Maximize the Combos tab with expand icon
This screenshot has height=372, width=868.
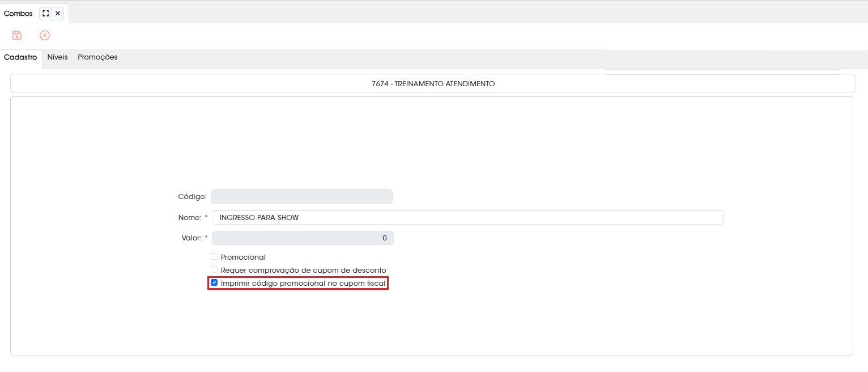(x=46, y=13)
